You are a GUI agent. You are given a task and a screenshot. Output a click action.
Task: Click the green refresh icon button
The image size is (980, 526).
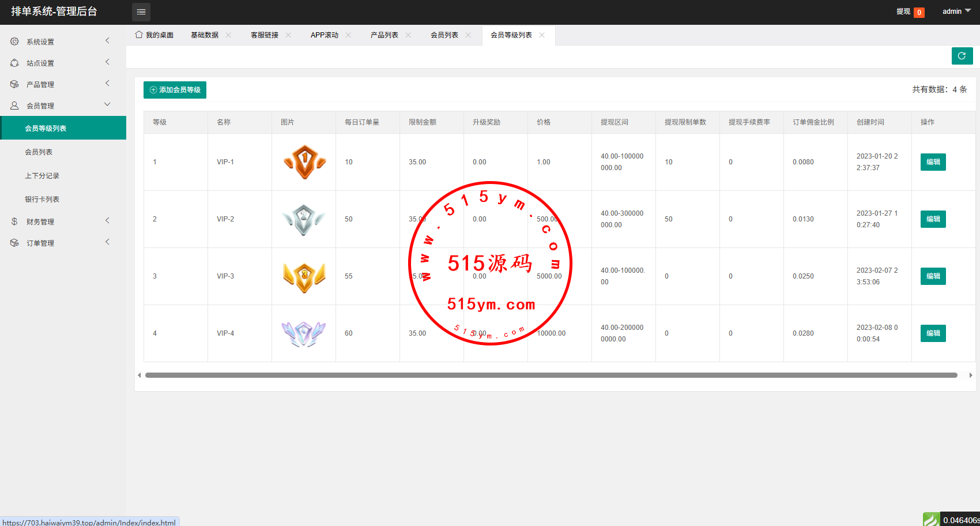point(962,56)
